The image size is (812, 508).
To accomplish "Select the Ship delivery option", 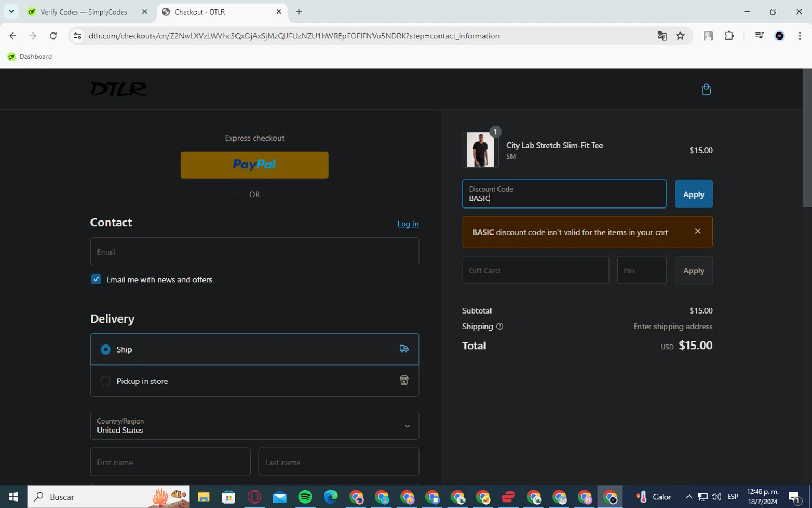I will pos(254,349).
